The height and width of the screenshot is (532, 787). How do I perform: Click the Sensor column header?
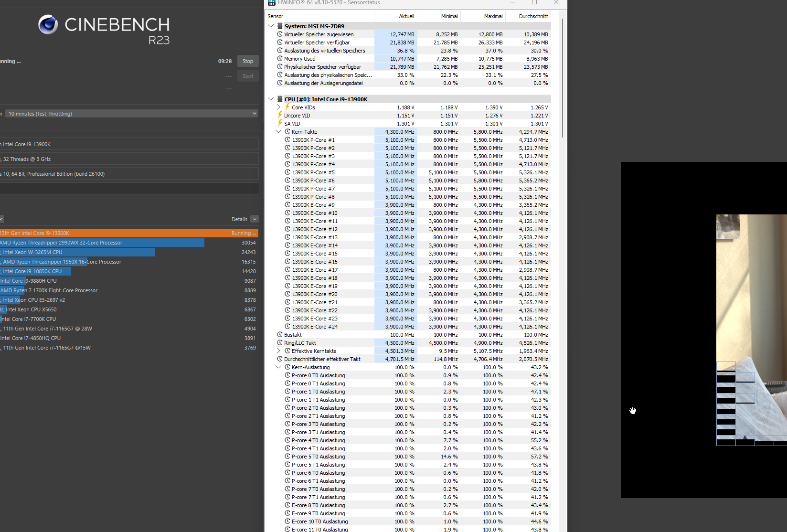(319, 16)
